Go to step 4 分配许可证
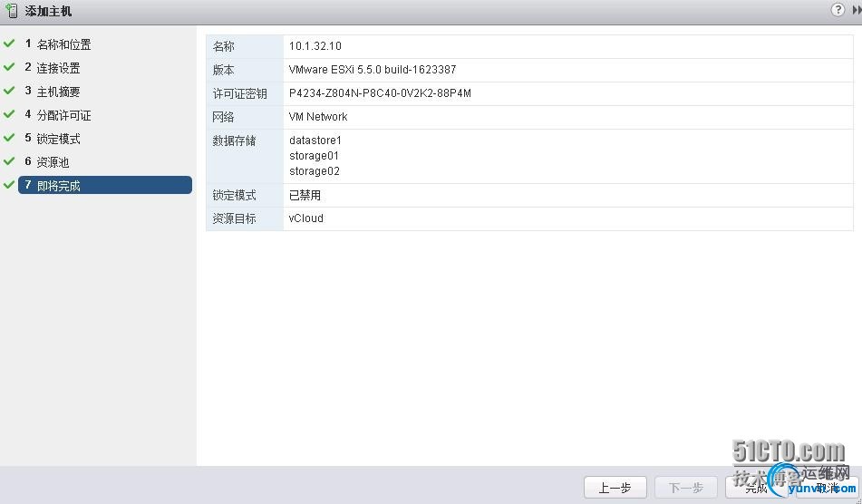This screenshot has width=862, height=504. coord(58,115)
